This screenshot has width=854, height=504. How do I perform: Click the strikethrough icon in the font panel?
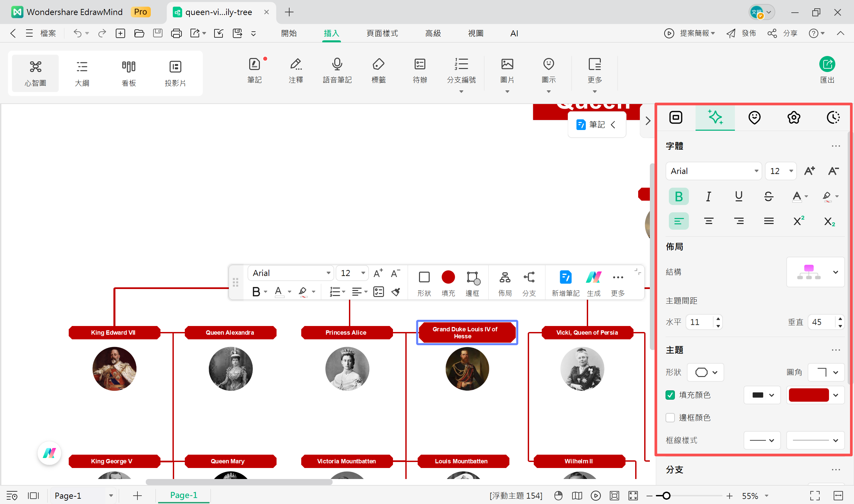coord(768,196)
